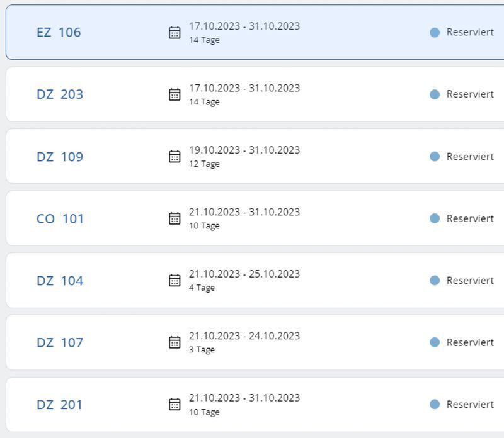This screenshot has width=504, height=438.
Task: Select the DZ 109 room name
Action: [60, 157]
